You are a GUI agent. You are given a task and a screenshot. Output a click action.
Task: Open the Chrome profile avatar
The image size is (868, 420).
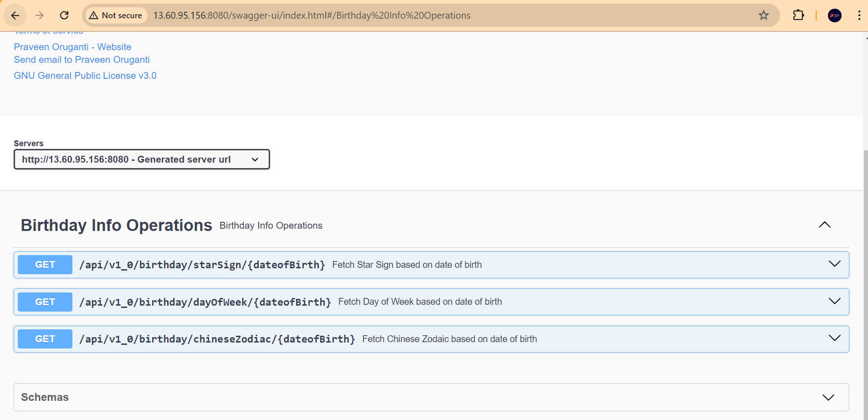tap(834, 15)
